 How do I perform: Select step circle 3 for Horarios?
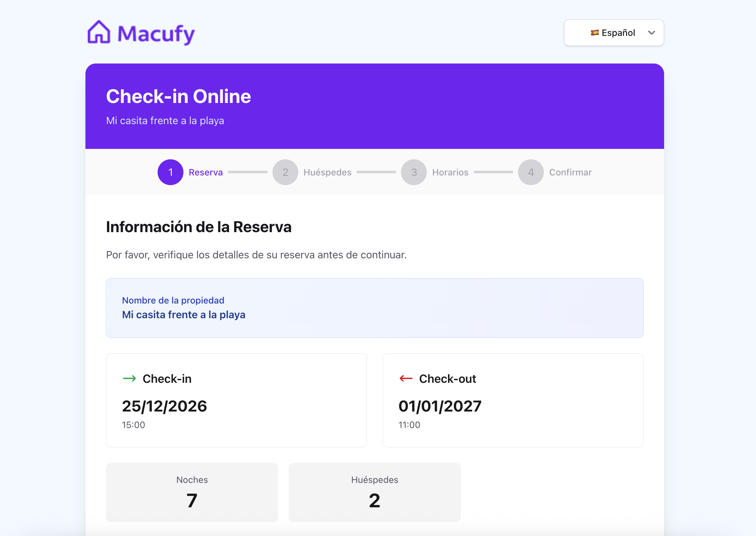[414, 172]
